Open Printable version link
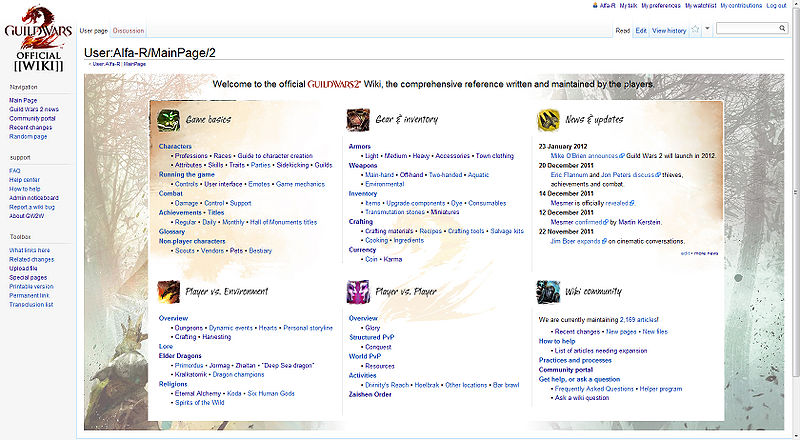This screenshot has height=440, width=800. [31, 287]
